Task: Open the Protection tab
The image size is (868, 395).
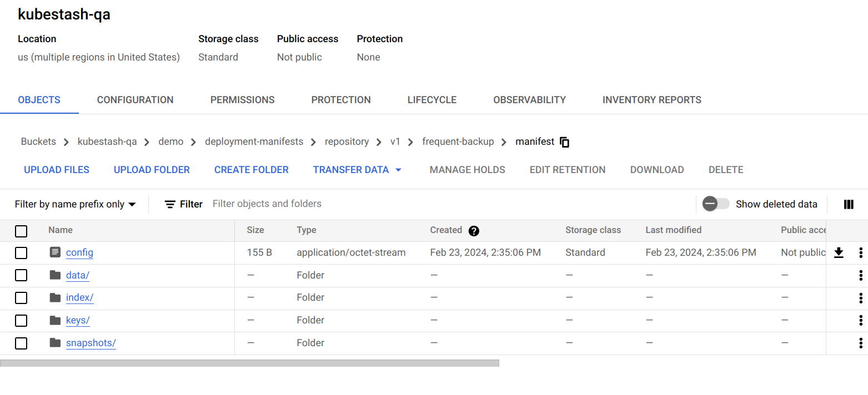Action: tap(341, 100)
